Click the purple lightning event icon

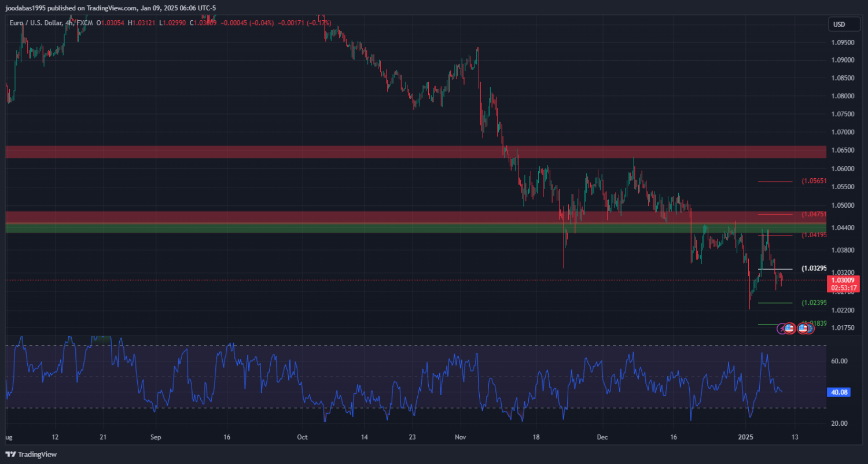(x=782, y=328)
